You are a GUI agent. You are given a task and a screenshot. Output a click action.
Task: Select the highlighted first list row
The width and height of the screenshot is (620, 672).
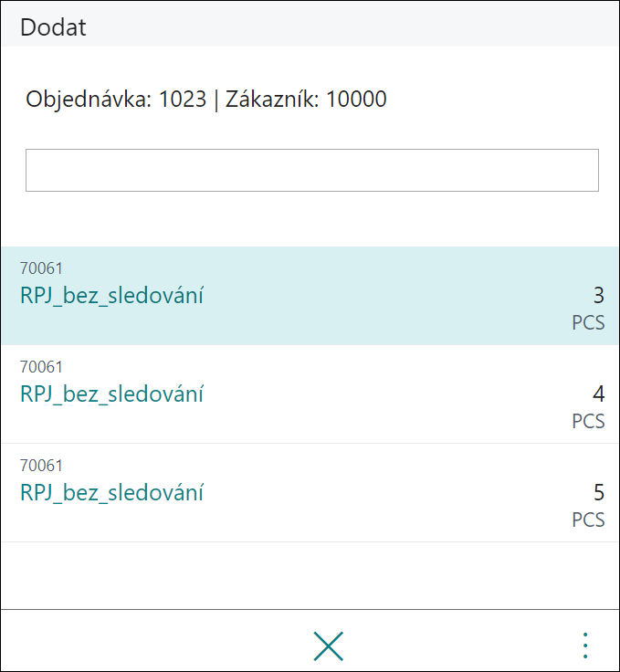[x=310, y=296]
